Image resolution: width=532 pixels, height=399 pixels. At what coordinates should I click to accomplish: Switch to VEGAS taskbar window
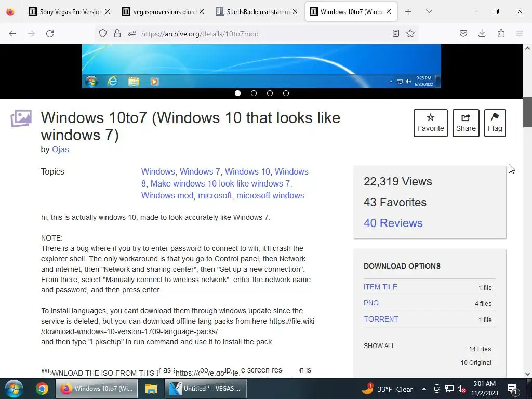click(206, 389)
